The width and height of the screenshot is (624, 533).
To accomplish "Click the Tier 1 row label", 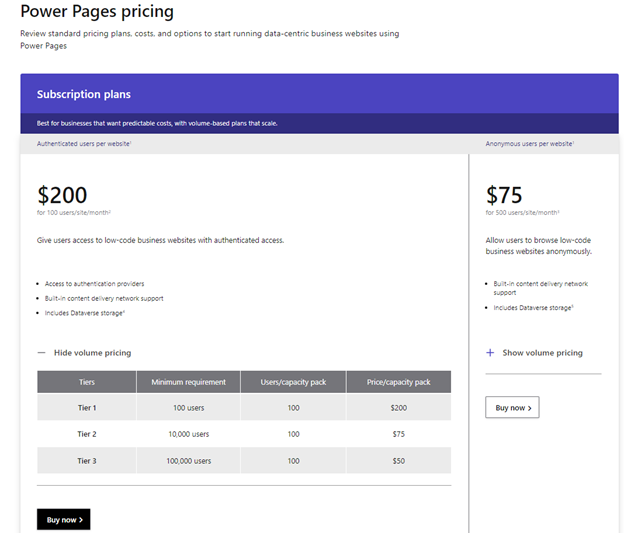I will coord(87,408).
